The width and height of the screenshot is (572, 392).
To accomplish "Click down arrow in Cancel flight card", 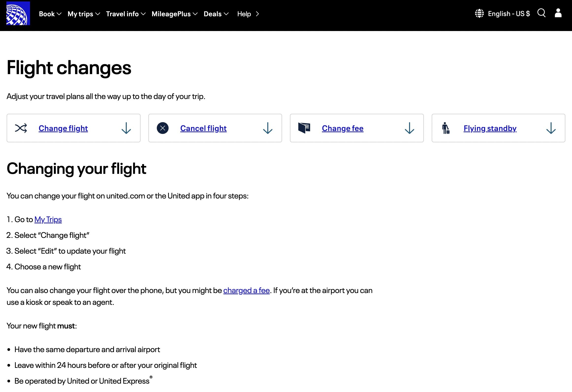I will [x=268, y=128].
